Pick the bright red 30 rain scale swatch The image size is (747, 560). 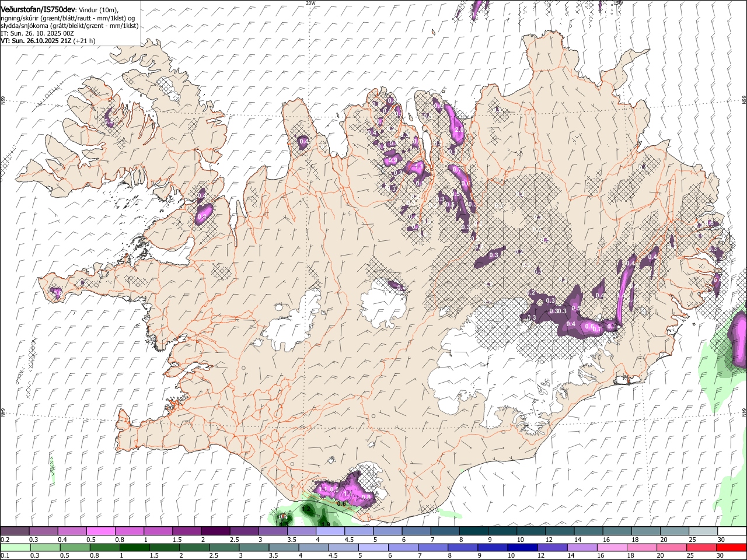[x=732, y=547]
